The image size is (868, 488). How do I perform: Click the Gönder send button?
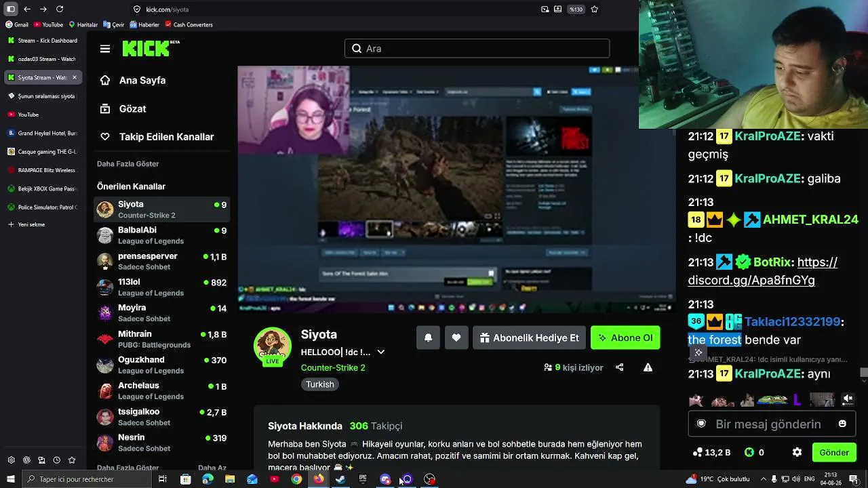[834, 452]
